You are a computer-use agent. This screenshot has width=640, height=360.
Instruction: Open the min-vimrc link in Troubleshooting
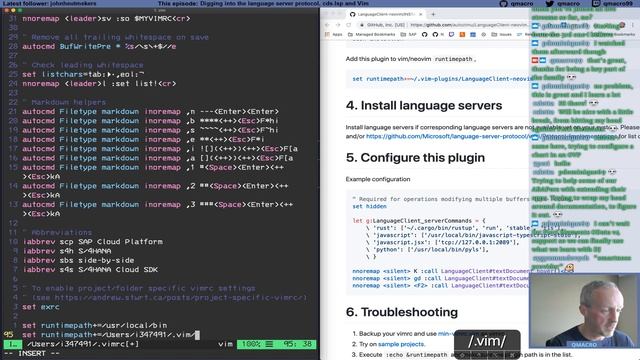click(446, 333)
